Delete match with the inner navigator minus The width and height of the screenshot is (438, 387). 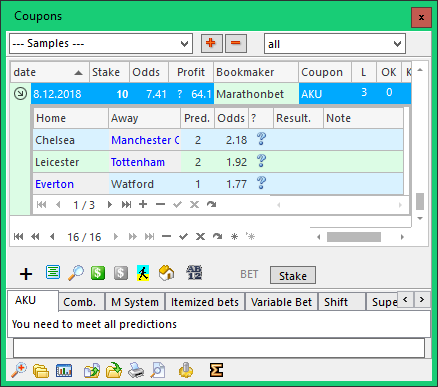coord(160,204)
